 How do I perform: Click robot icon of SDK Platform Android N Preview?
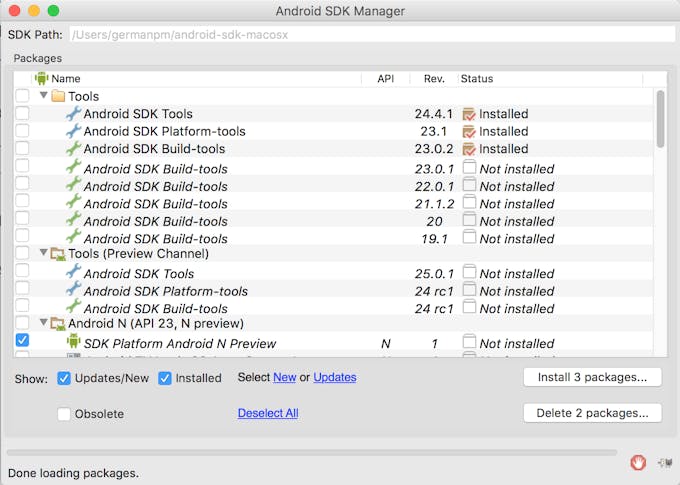(73, 341)
